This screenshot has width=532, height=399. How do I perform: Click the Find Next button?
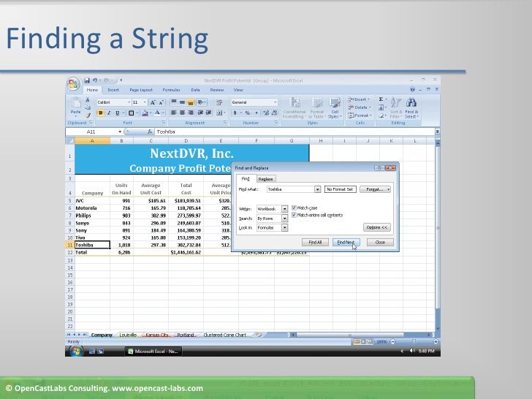[x=346, y=243]
